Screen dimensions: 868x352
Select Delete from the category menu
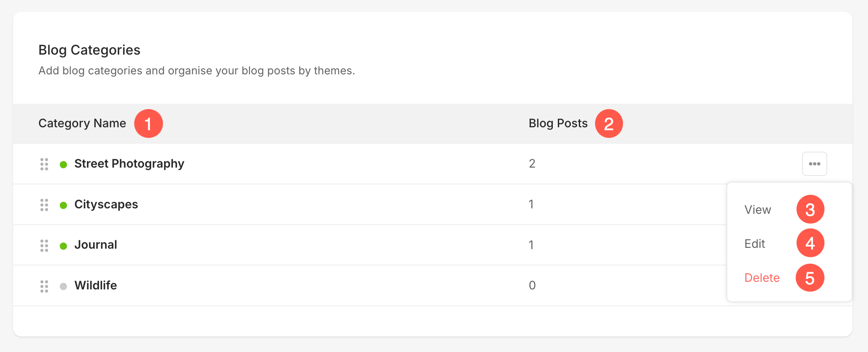point(762,278)
